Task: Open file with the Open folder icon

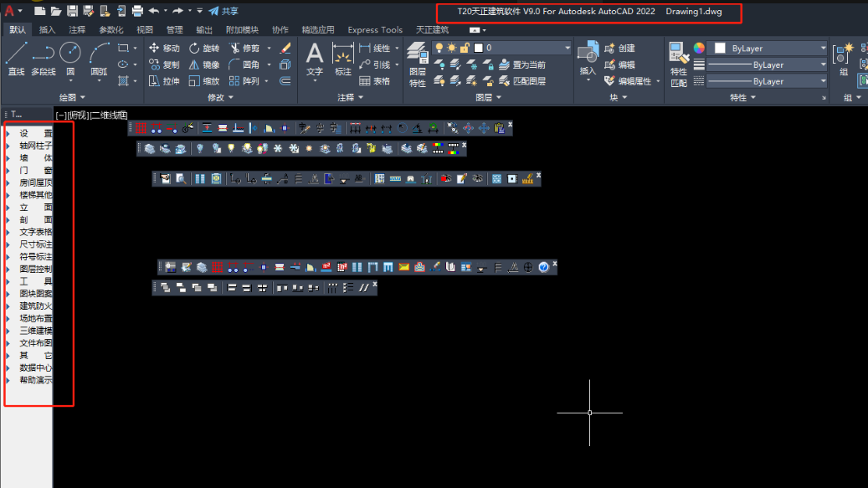Action: (x=56, y=11)
